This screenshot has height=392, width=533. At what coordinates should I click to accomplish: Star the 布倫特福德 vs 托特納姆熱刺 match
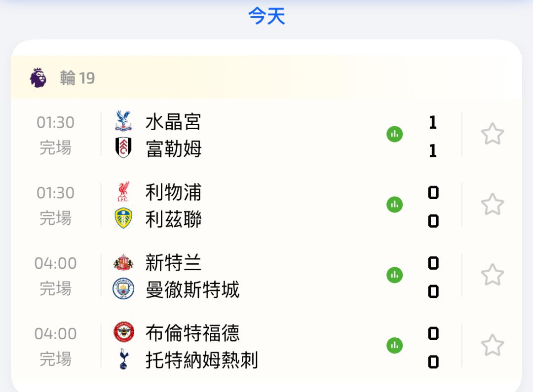click(492, 346)
